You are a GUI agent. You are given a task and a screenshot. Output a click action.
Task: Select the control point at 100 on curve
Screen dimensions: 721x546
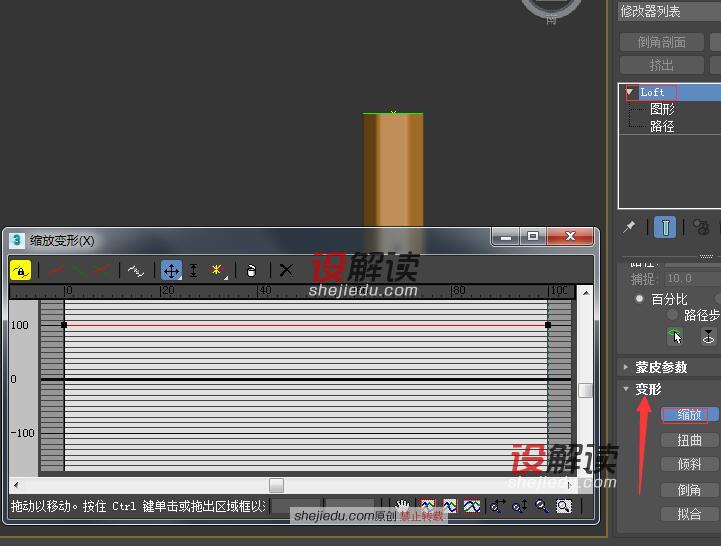[x=548, y=325]
